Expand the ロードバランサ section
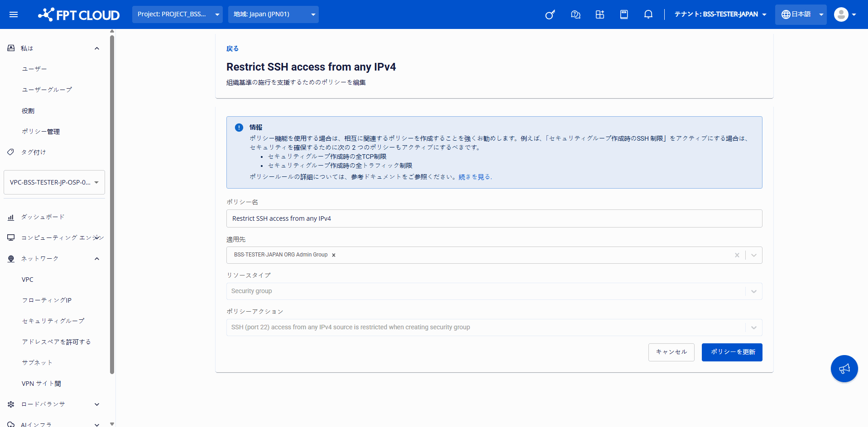Screen dimensions: 868x427 pyautogui.click(x=97, y=404)
